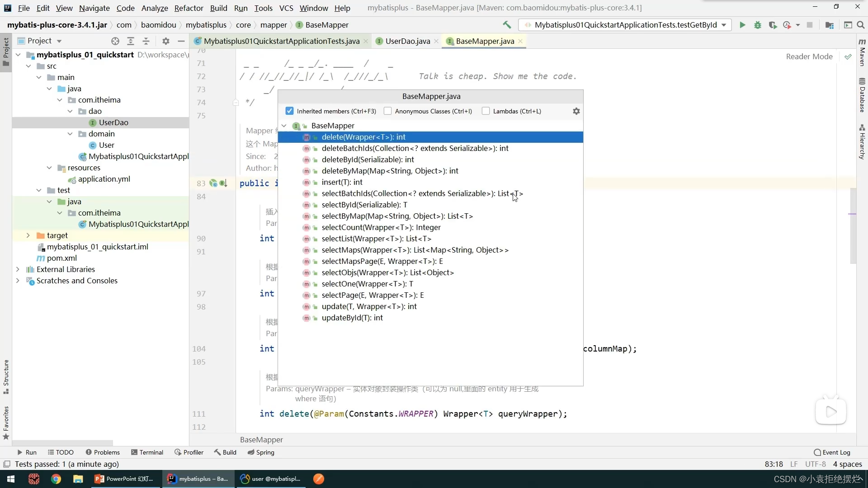Open structure popup settings gear

(576, 111)
